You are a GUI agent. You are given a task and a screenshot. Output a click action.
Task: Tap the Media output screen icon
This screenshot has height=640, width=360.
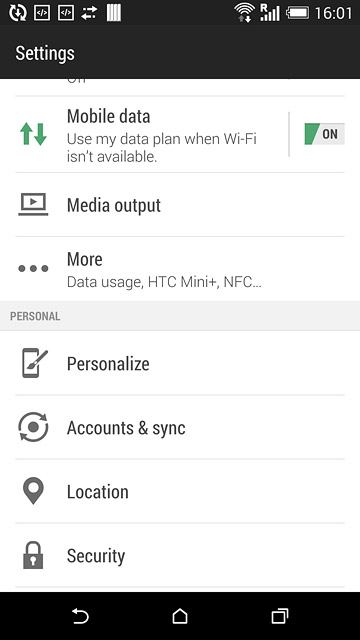coord(33,204)
